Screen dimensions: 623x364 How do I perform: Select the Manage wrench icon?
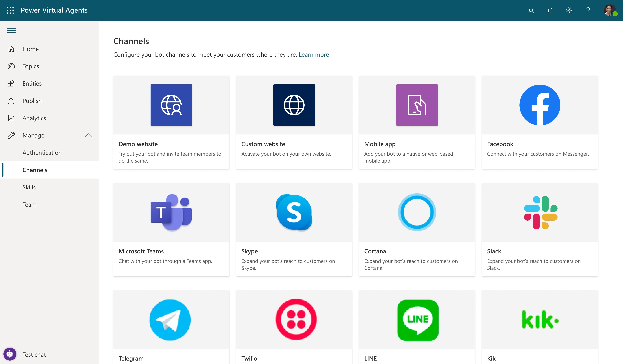point(11,135)
